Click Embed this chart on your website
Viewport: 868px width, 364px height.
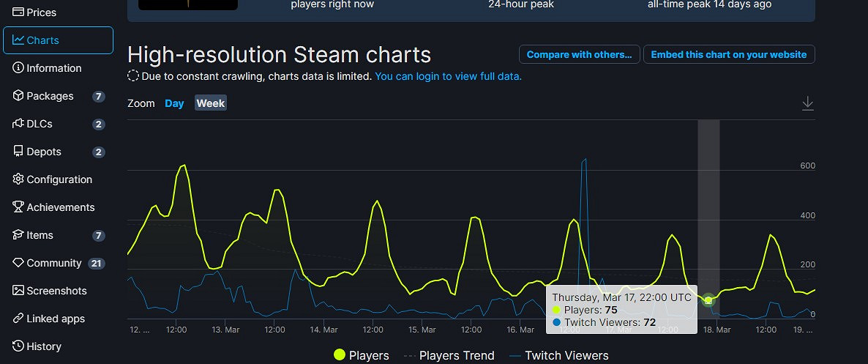click(728, 54)
